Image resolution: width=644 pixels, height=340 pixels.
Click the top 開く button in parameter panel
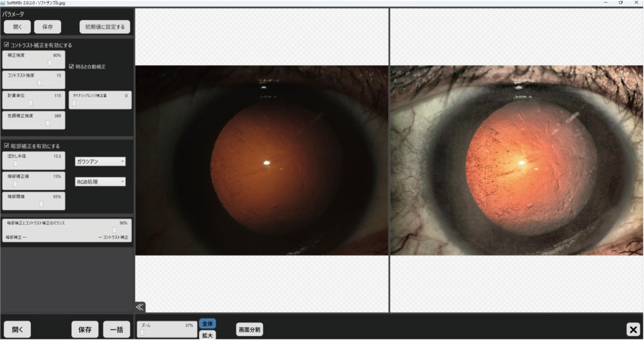pyautogui.click(x=17, y=26)
